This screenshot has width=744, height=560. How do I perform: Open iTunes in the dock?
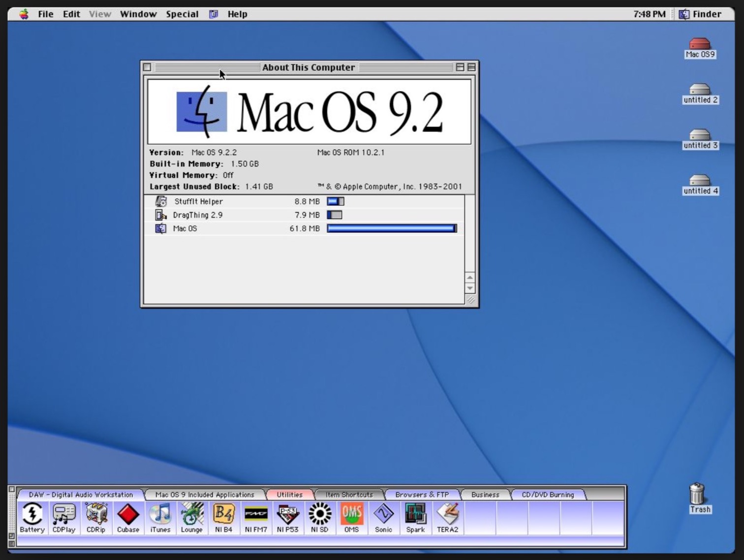(x=160, y=518)
